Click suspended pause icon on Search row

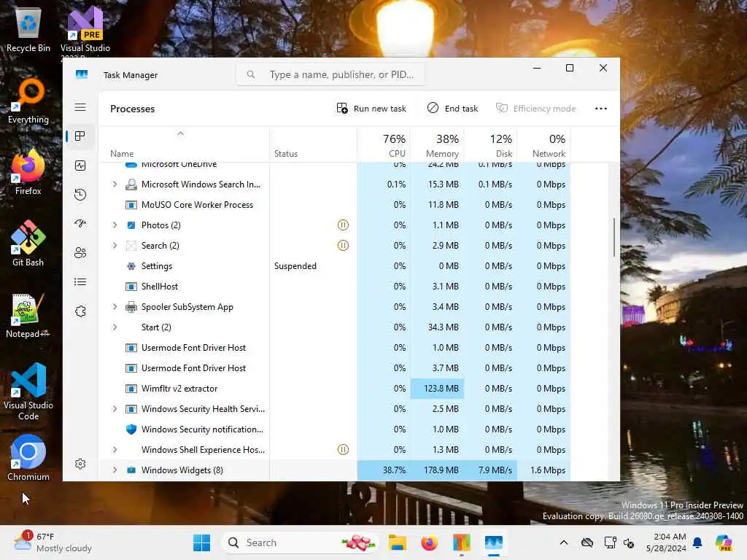click(x=343, y=245)
